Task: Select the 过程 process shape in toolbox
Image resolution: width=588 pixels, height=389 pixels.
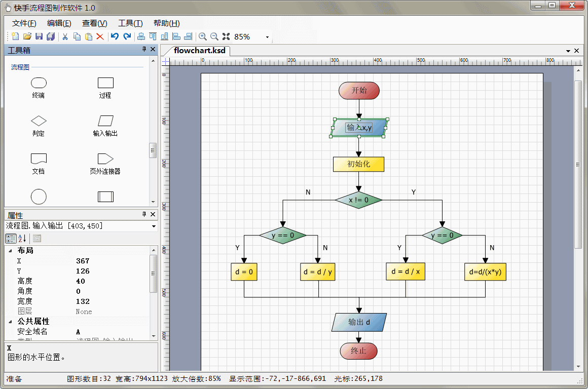Action: (x=105, y=88)
